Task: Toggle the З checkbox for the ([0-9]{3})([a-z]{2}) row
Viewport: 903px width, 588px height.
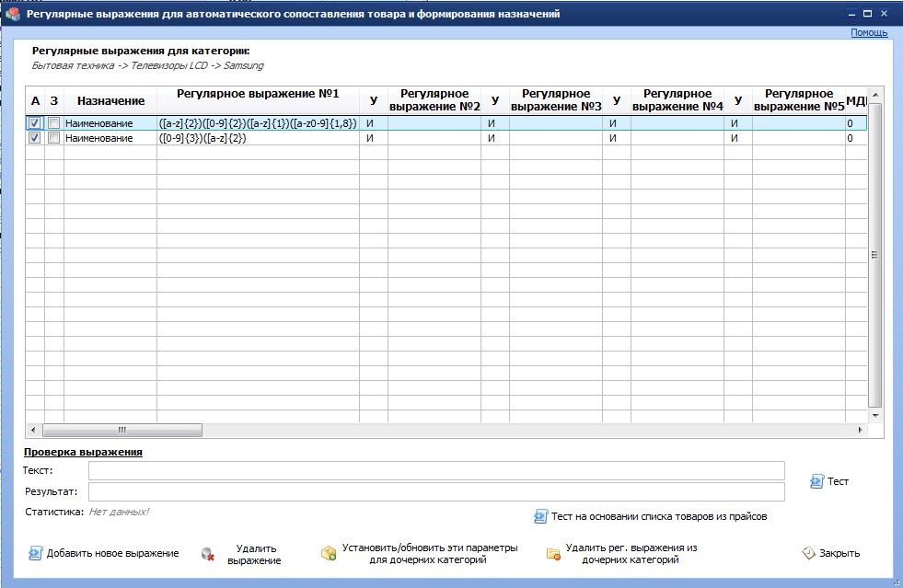Action: (53, 138)
